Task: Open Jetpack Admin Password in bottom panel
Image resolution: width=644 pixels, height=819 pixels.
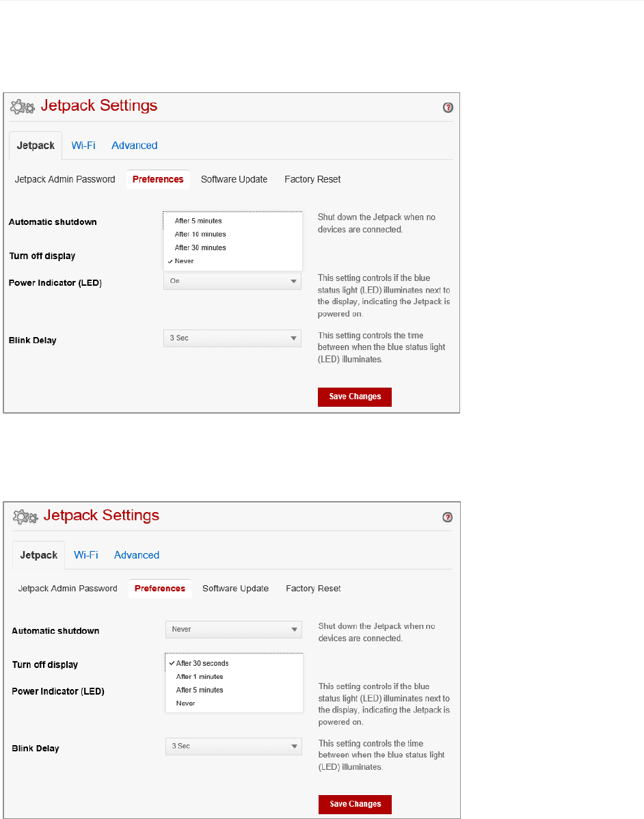Action: coord(68,588)
